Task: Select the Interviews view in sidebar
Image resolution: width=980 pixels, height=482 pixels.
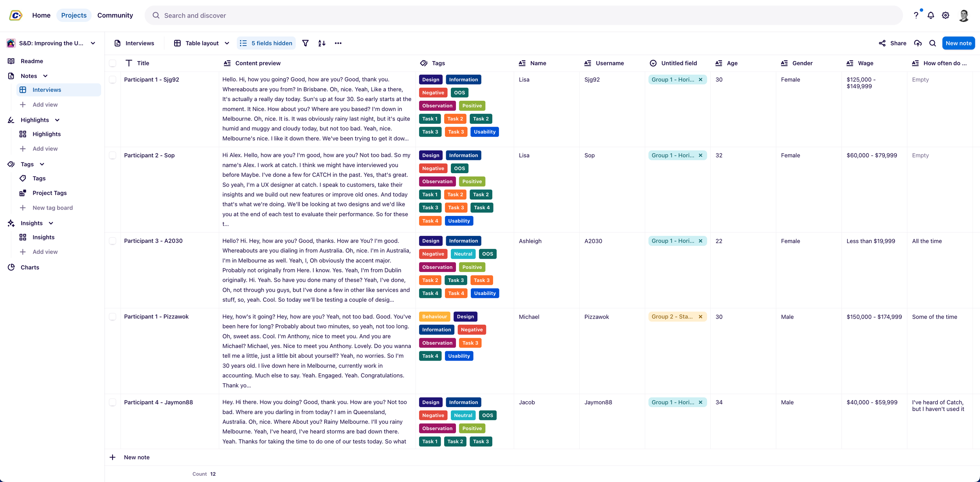Action: [x=58, y=90]
